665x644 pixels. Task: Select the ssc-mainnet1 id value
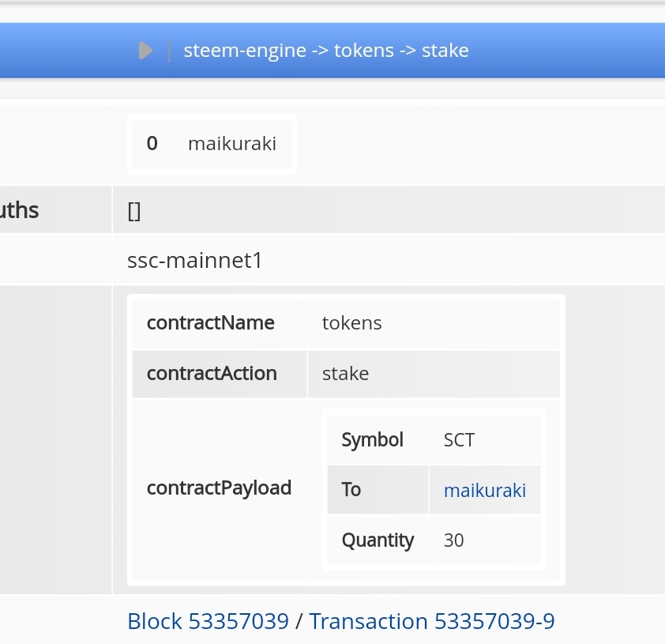[194, 260]
